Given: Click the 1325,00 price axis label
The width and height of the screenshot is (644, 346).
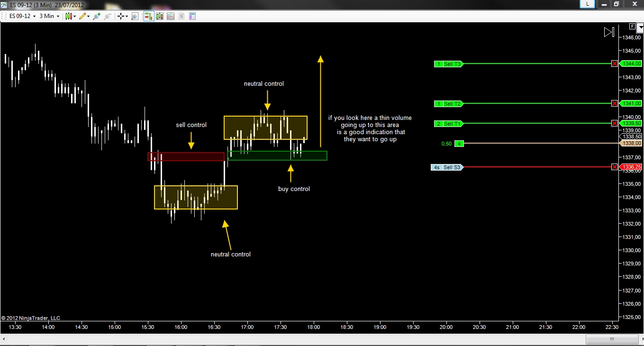Looking at the screenshot, I should point(632,317).
